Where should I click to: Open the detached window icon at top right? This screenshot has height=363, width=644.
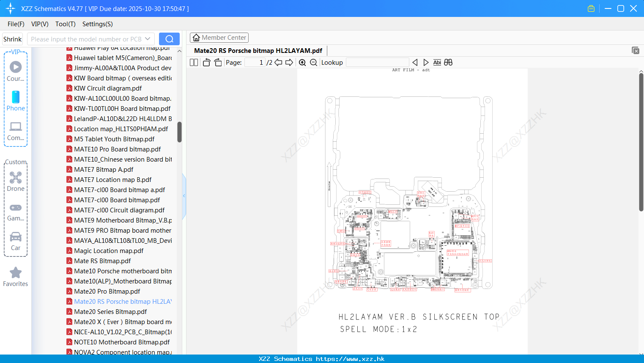pos(635,50)
